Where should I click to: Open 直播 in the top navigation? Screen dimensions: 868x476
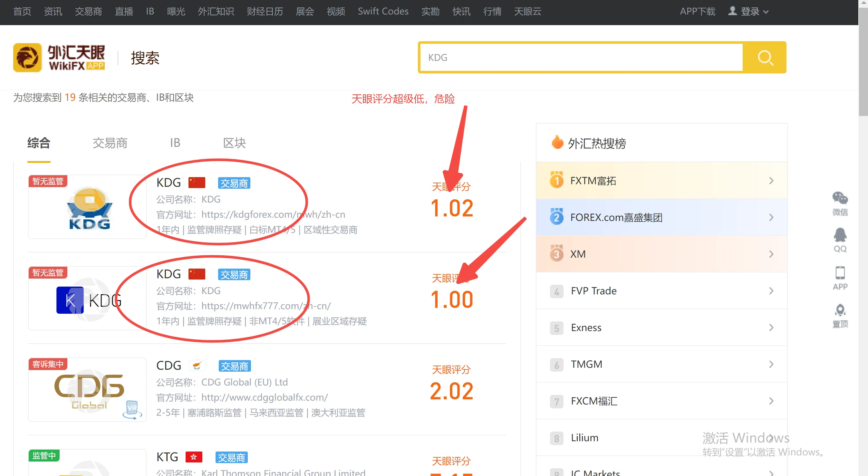click(124, 11)
